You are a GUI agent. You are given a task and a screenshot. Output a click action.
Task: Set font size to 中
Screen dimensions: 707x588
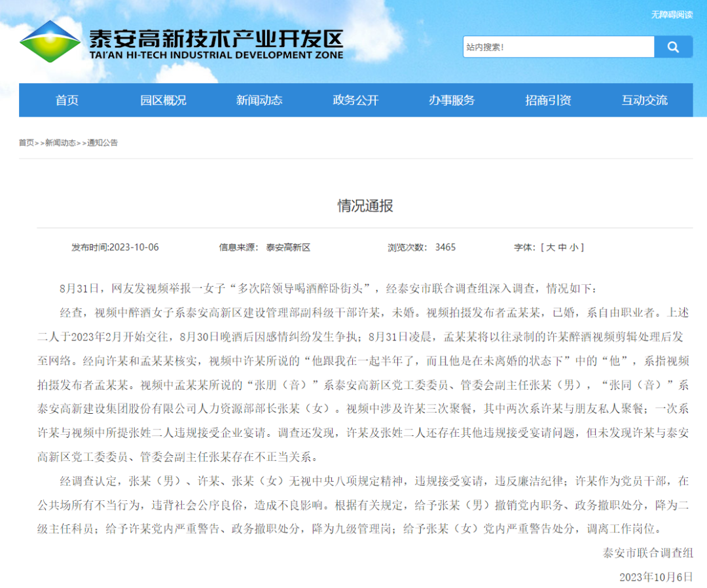[x=562, y=248]
